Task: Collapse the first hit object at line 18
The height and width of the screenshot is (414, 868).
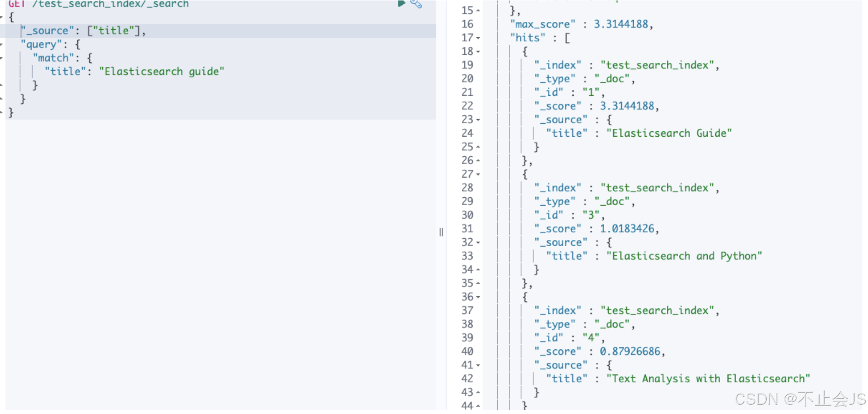Action: (478, 52)
